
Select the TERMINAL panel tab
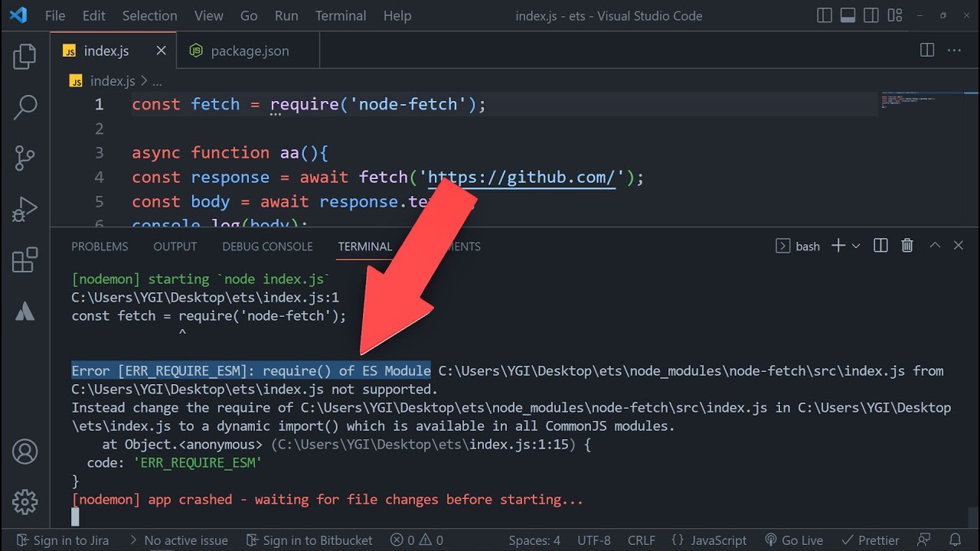click(x=364, y=246)
